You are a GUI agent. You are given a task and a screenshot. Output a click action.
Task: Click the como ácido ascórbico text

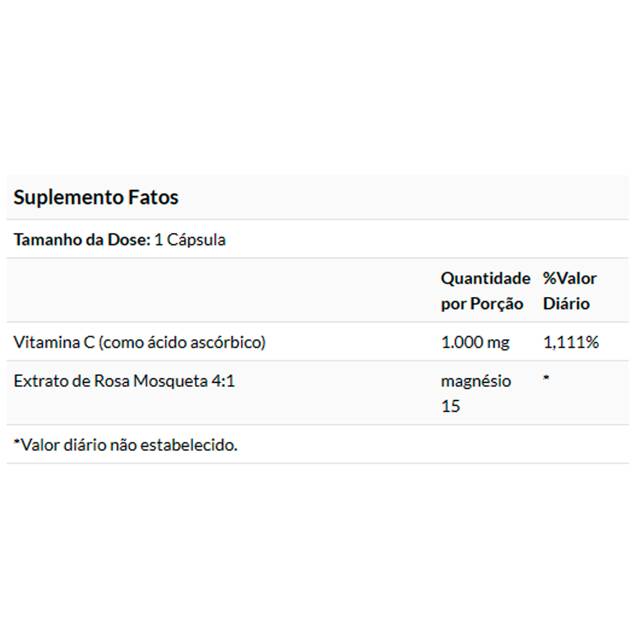click(182, 343)
